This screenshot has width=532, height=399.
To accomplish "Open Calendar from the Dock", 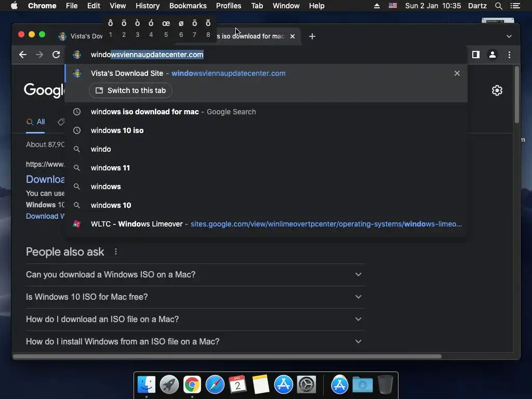I will pos(238,385).
